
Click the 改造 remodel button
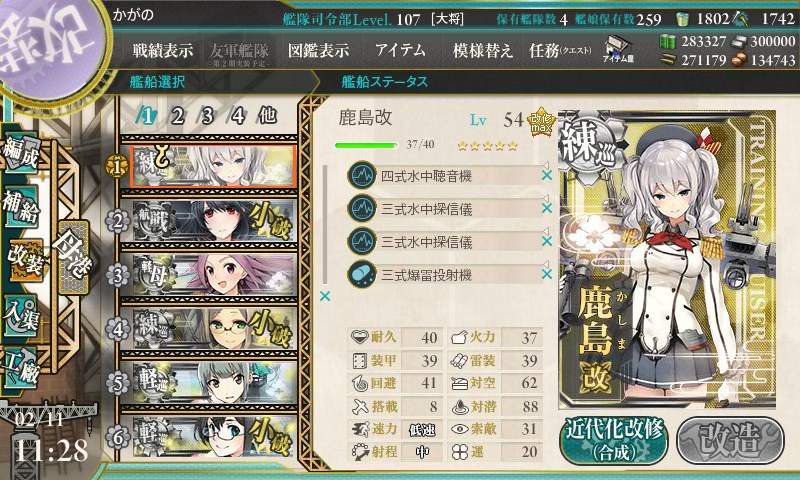tap(730, 440)
